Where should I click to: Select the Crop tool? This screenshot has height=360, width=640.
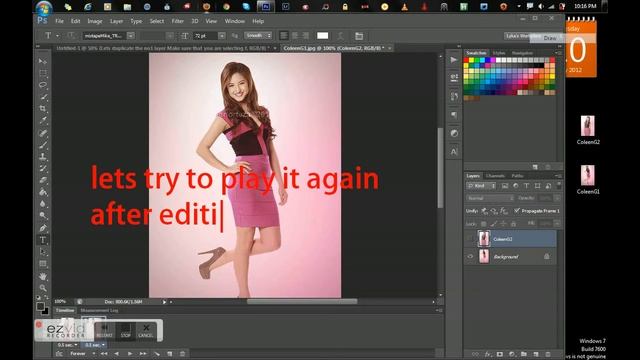point(42,109)
